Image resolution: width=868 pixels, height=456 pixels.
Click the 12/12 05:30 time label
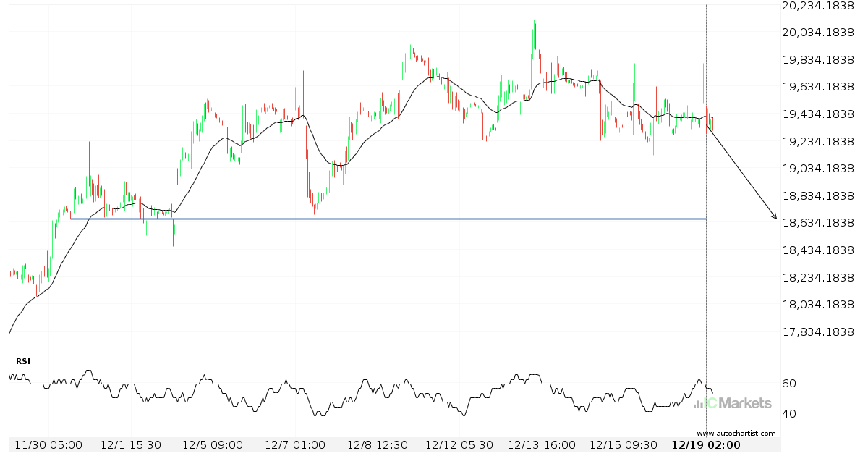[x=459, y=444]
